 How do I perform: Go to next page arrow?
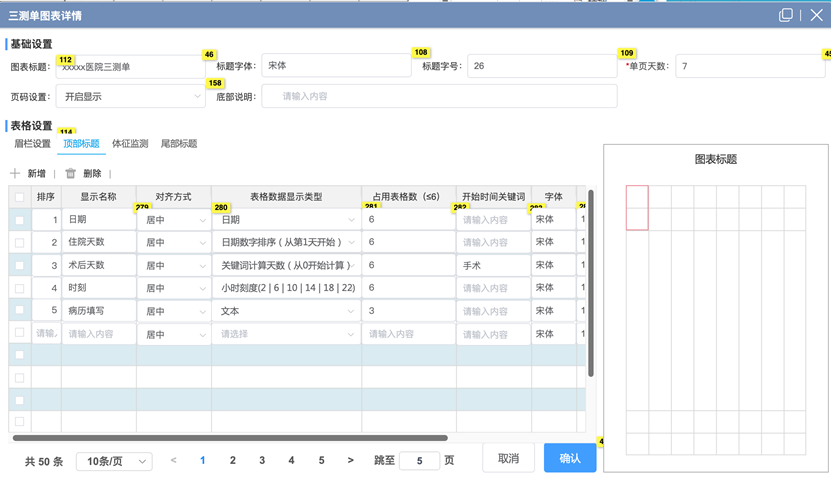(350, 460)
